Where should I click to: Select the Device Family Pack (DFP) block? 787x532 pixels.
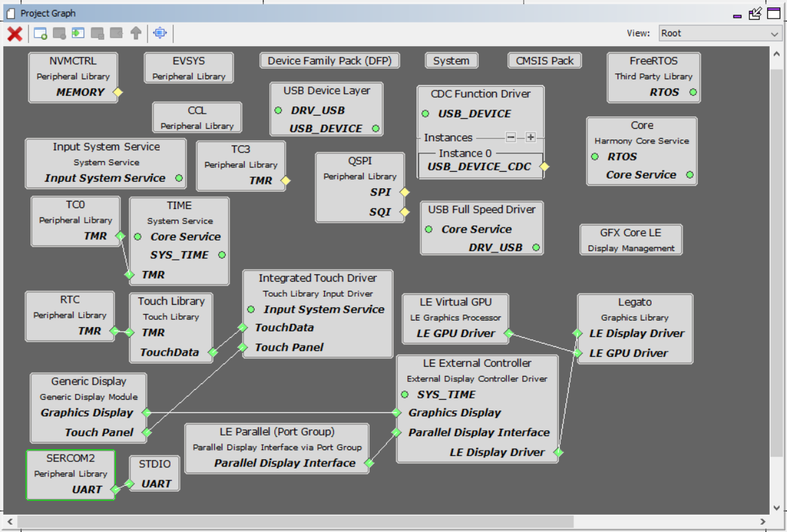click(x=329, y=61)
